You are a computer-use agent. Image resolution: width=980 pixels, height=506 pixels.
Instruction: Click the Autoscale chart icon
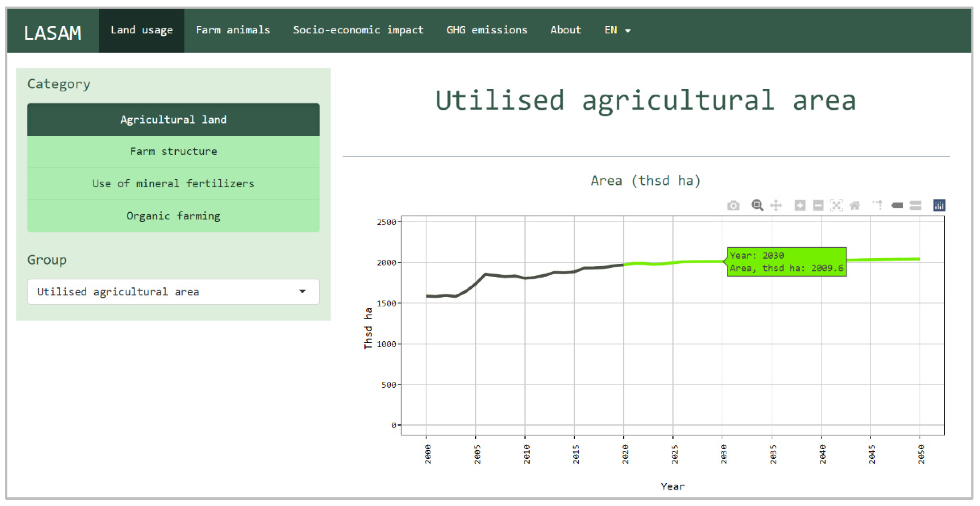pyautogui.click(x=836, y=205)
